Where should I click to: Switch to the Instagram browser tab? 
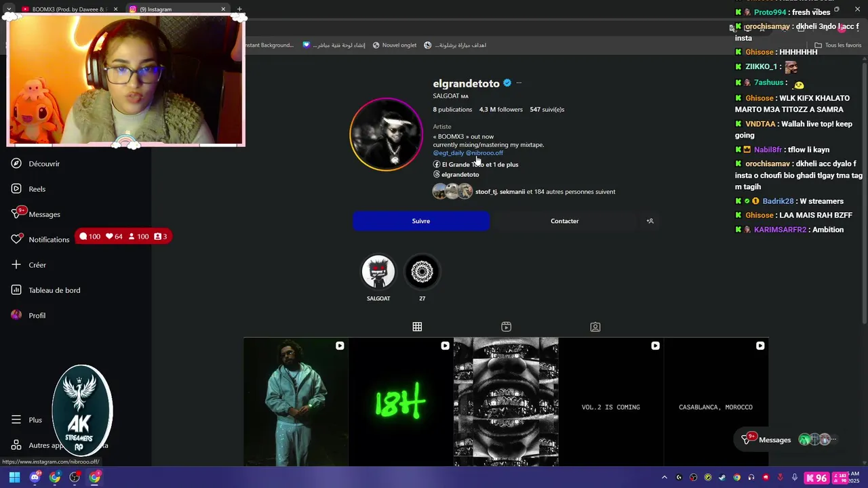(x=178, y=9)
